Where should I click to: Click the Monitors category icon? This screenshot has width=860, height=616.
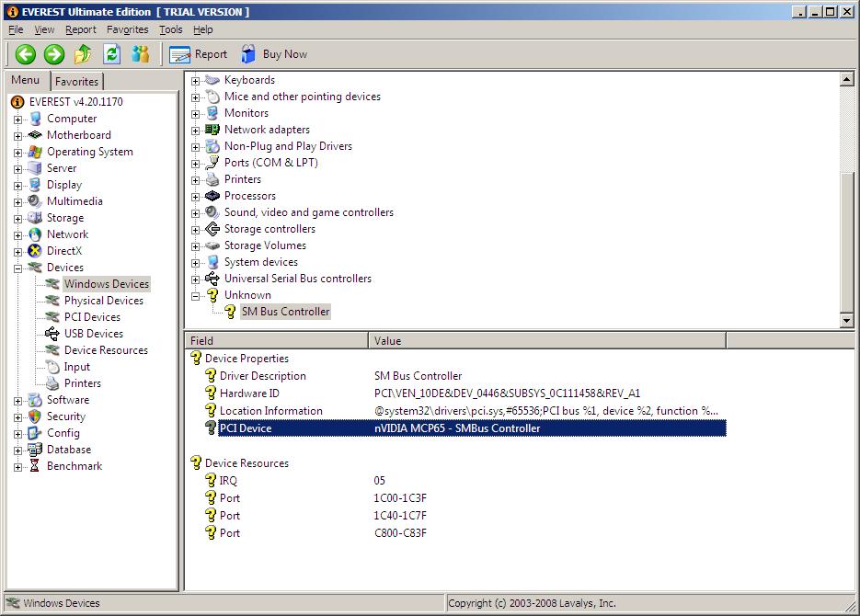(x=212, y=113)
